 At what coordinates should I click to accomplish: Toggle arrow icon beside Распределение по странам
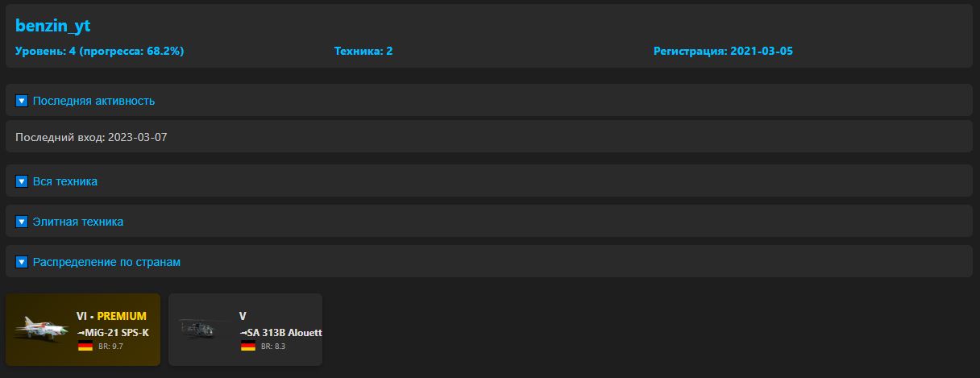click(22, 262)
